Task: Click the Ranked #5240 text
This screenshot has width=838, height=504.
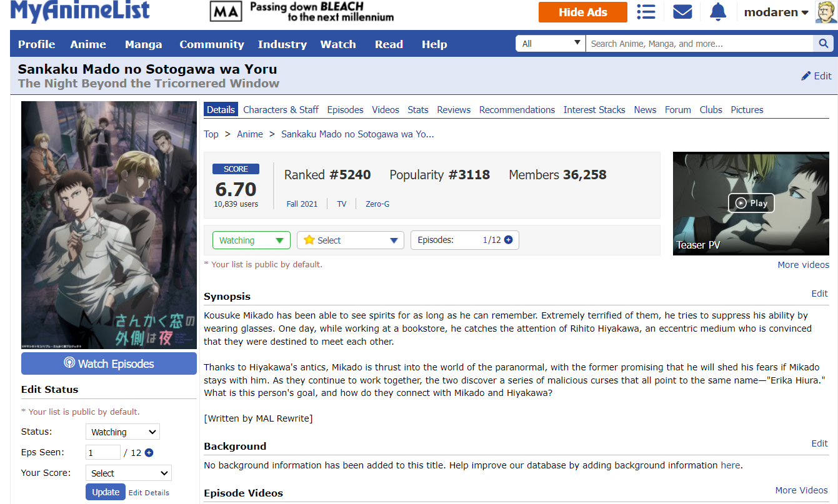Action: pos(327,175)
